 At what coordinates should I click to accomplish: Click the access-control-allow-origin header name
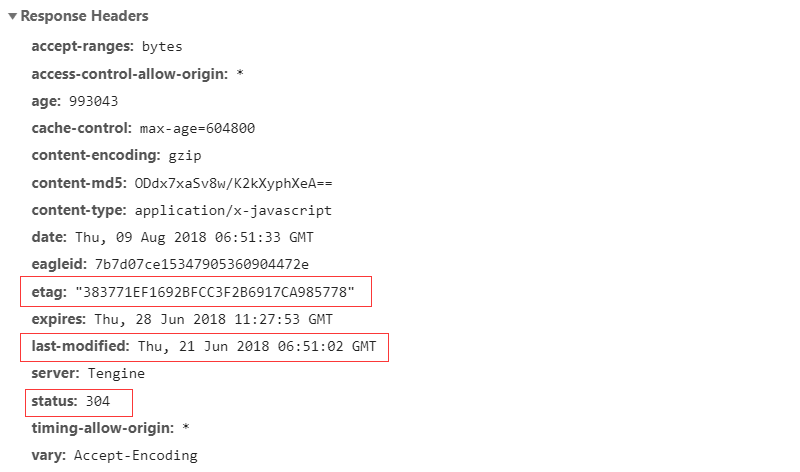[x=130, y=74]
